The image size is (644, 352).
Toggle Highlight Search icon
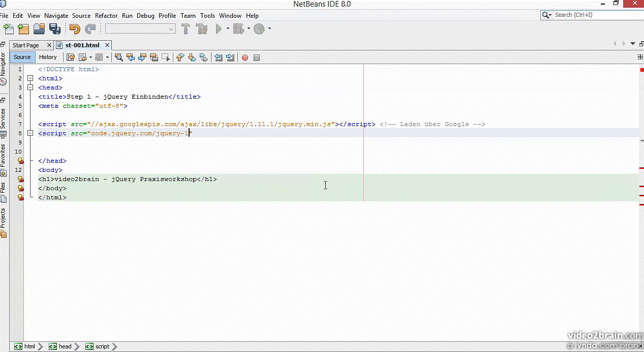tap(154, 57)
